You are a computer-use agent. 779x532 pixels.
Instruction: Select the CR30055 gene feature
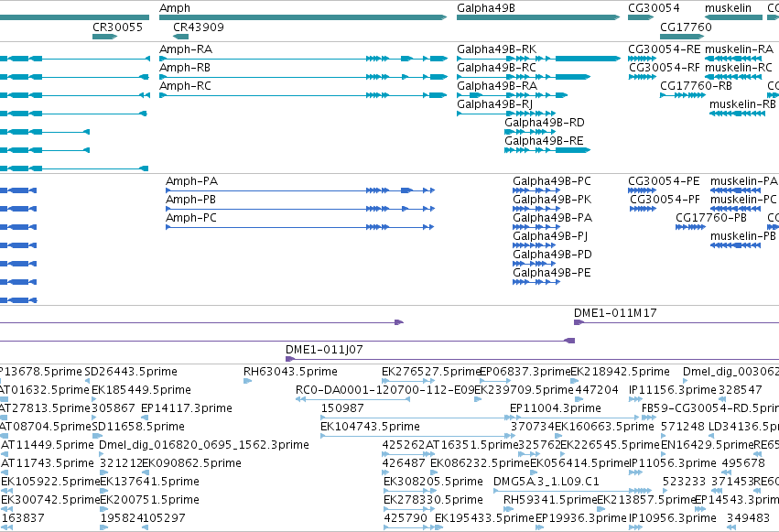coord(105,37)
